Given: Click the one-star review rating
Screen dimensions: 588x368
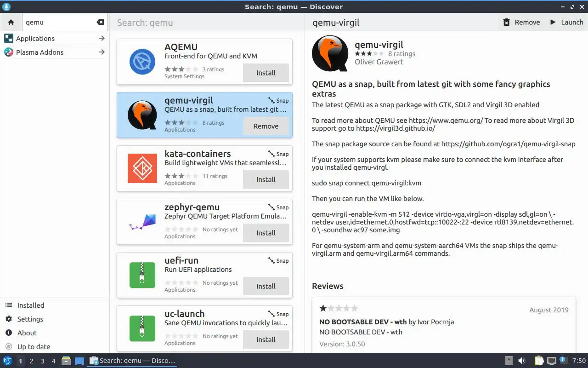Looking at the screenshot, I should 339,308.
